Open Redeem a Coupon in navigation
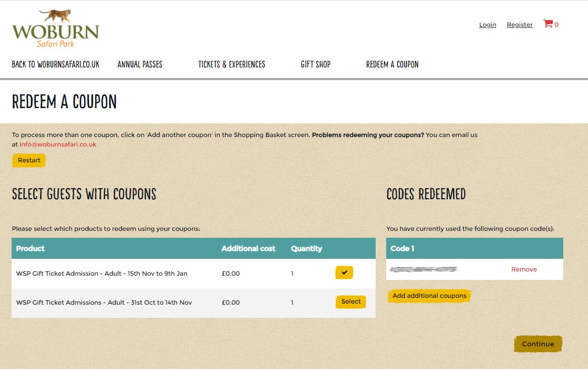Screen dimensions: 588x369 pyautogui.click(x=392, y=64)
